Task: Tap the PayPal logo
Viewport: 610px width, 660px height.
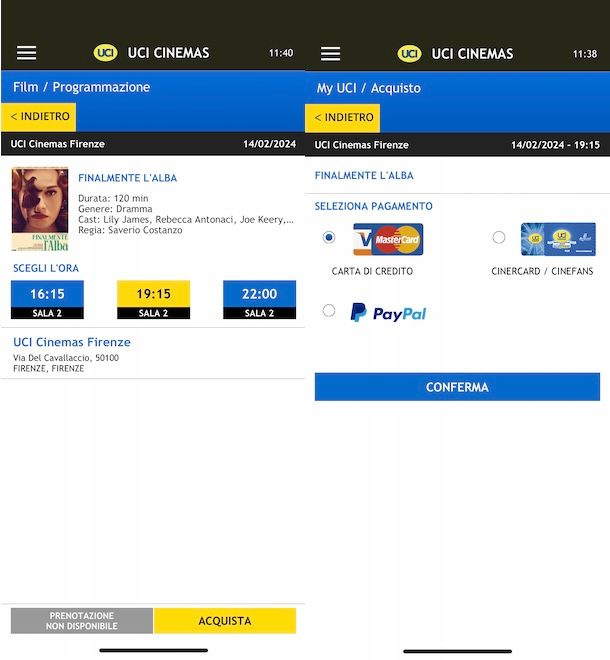Action: click(388, 313)
